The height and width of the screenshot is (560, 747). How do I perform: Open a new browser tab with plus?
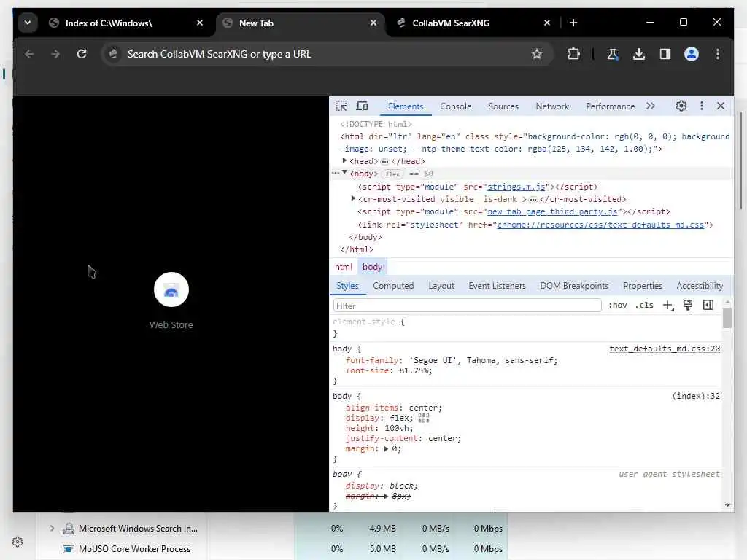(573, 23)
